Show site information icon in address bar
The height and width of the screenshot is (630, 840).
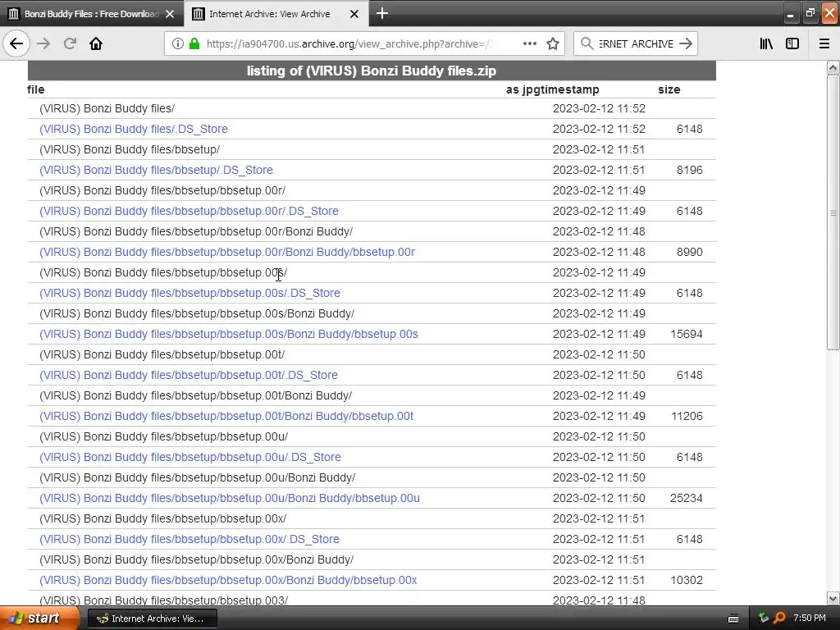click(x=178, y=44)
